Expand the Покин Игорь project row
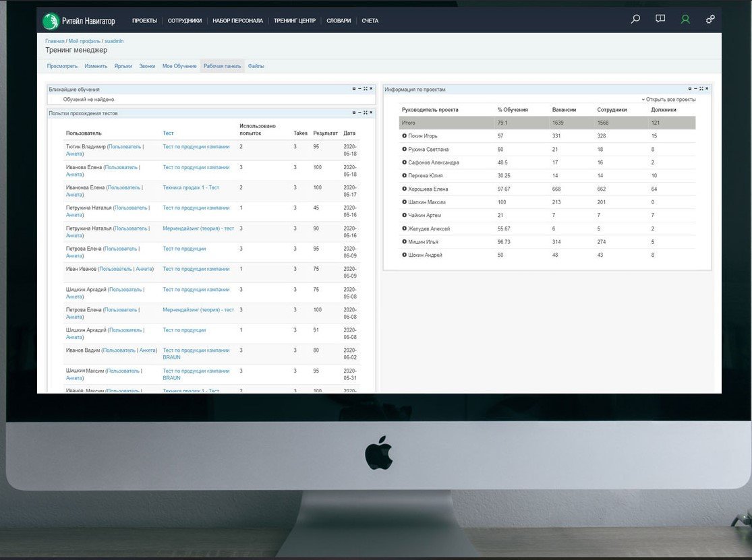Screen dimensions: 752x560 (404, 135)
